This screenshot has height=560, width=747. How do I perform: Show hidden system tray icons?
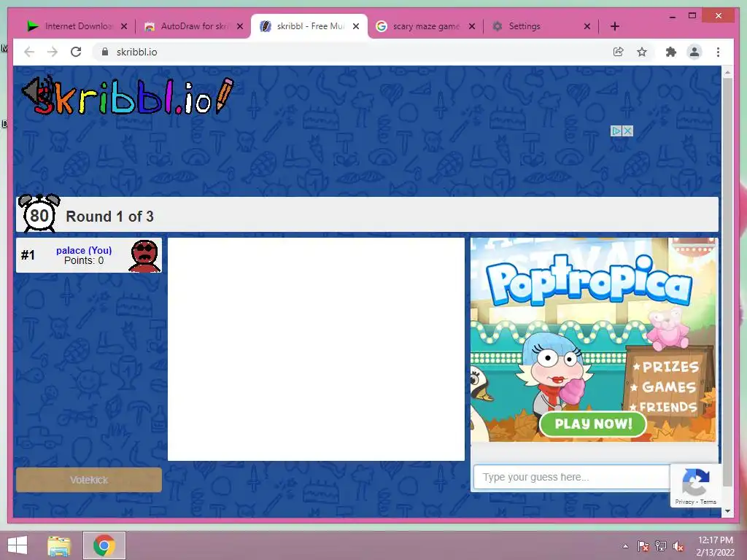(625, 546)
